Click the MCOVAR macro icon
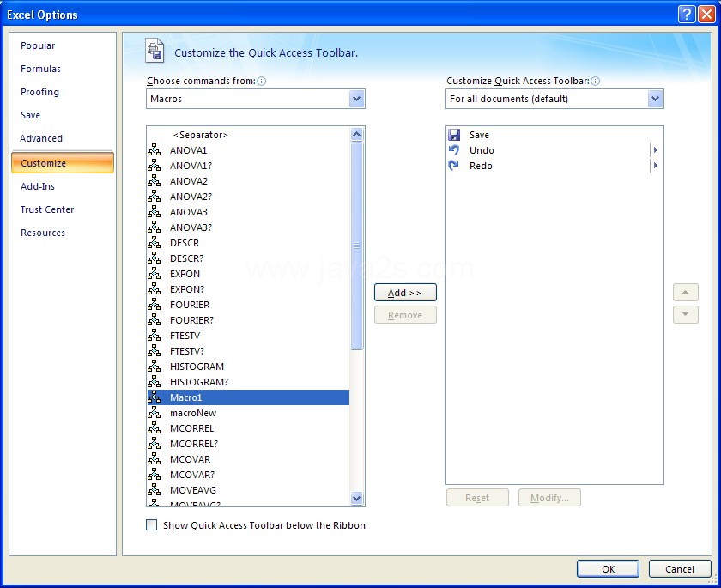Screen dimensions: 721x588 pyautogui.click(x=154, y=459)
